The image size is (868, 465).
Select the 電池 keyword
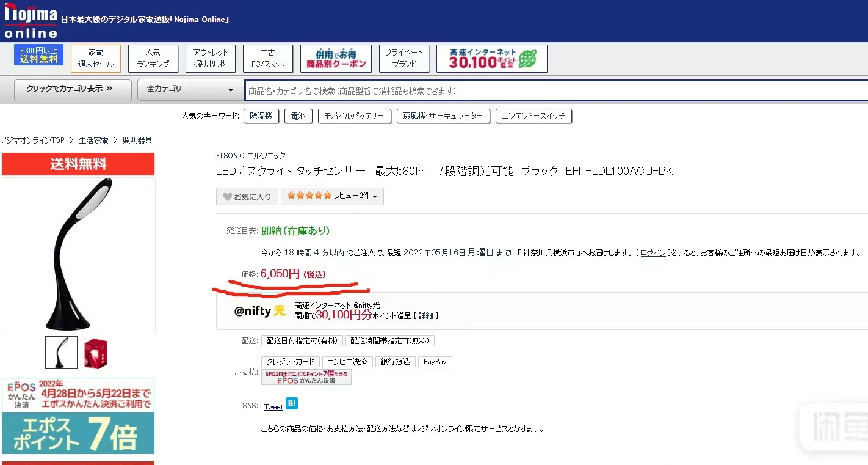[298, 116]
